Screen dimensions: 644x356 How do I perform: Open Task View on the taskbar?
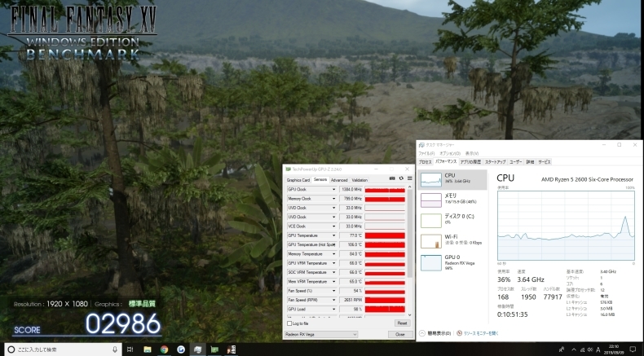point(130,349)
